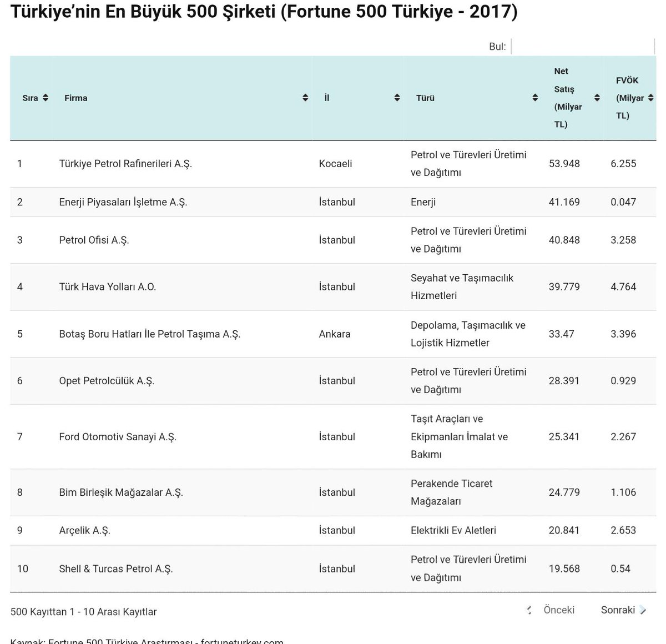Click FVÖK value 1.106
666x644 pixels.
click(x=623, y=492)
